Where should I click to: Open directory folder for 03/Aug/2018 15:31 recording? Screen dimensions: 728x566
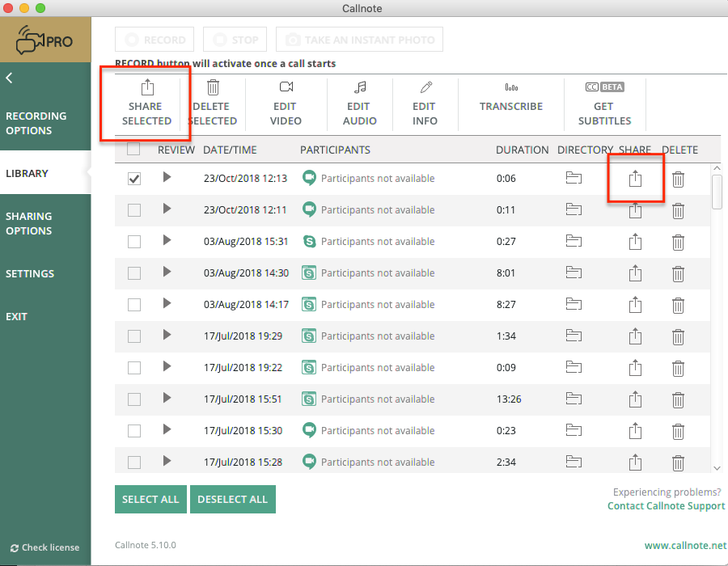[574, 241]
